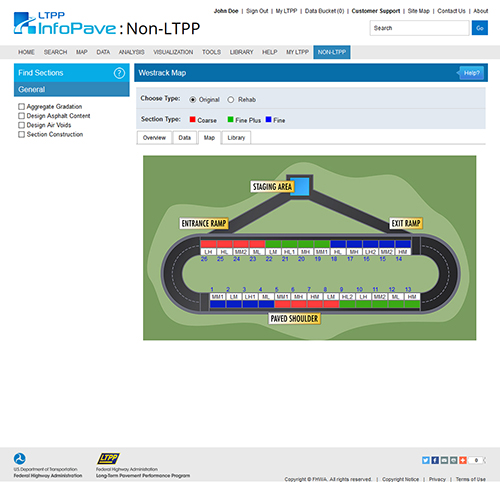Image resolution: width=500 pixels, height=482 pixels.
Task: Toggle the Section Construction checkbox
Action: (21, 135)
